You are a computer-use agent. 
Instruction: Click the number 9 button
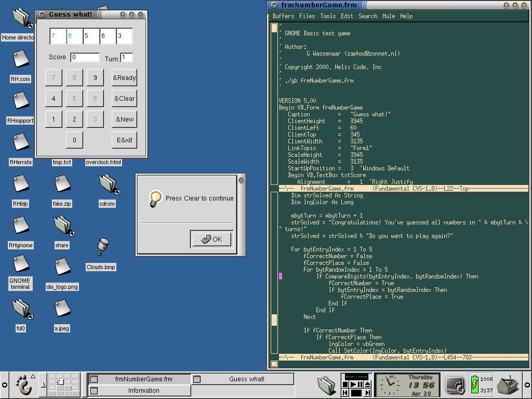point(95,78)
